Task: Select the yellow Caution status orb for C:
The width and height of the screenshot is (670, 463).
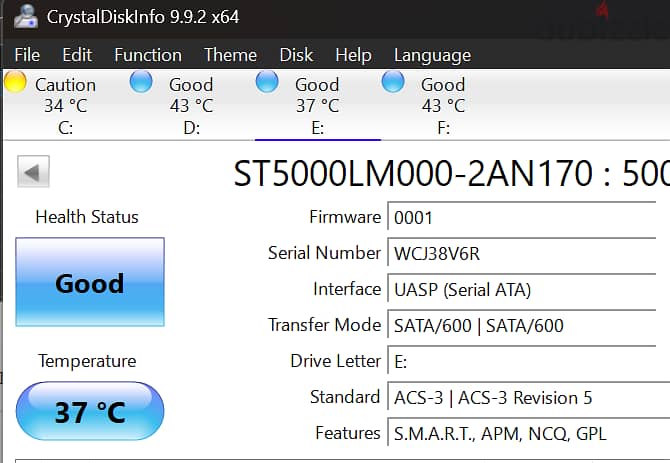Action: click(x=15, y=81)
